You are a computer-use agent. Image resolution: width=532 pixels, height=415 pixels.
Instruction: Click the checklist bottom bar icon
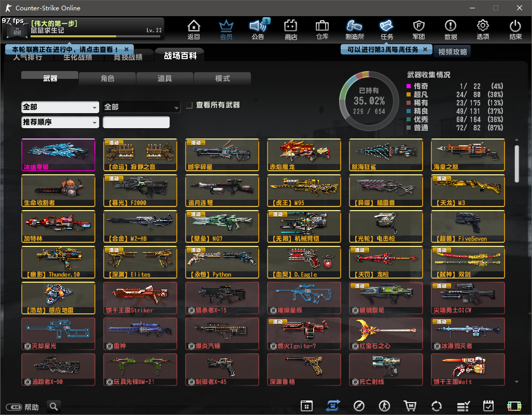pyautogui.click(x=463, y=406)
